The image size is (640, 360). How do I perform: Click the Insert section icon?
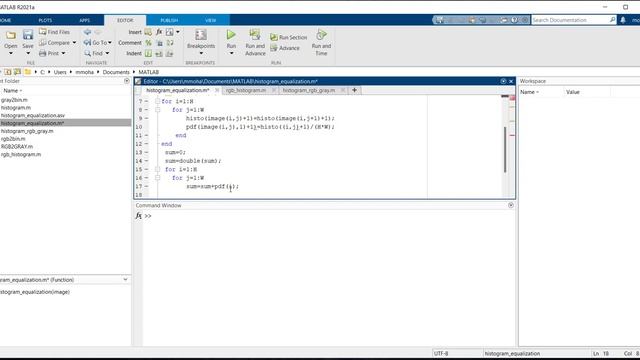click(x=148, y=32)
